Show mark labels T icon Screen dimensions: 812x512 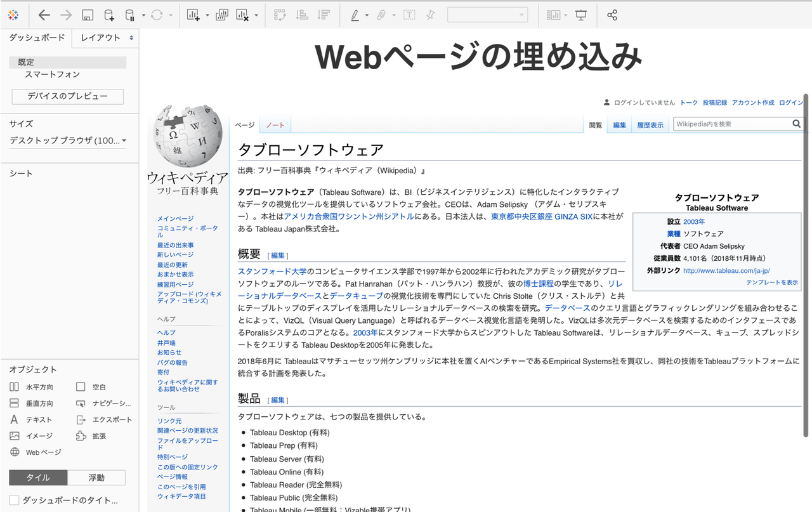click(409, 15)
